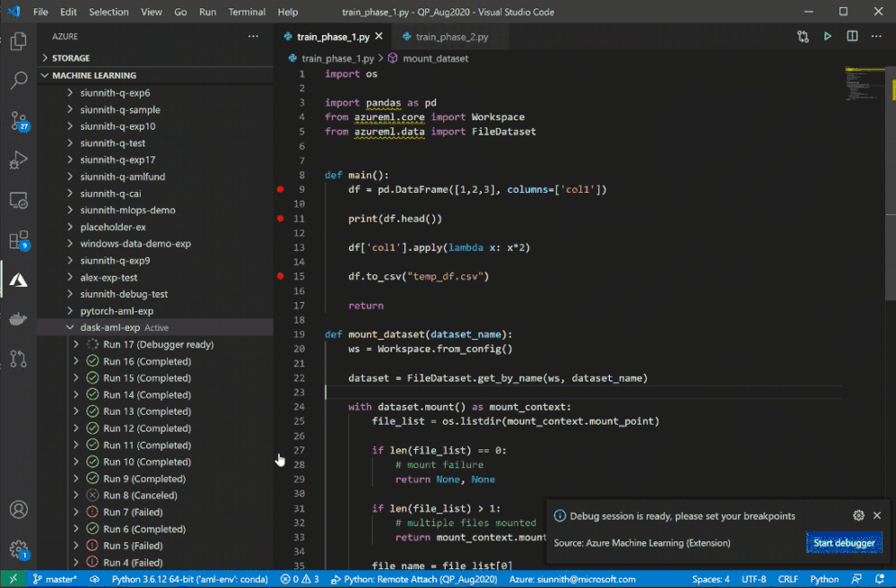Click the editor vertical scrollbar

point(891,183)
